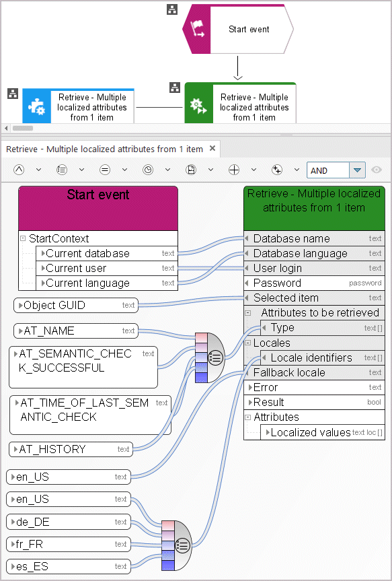
Task: Click pink top slot of lower list operator
Action: tap(168, 525)
